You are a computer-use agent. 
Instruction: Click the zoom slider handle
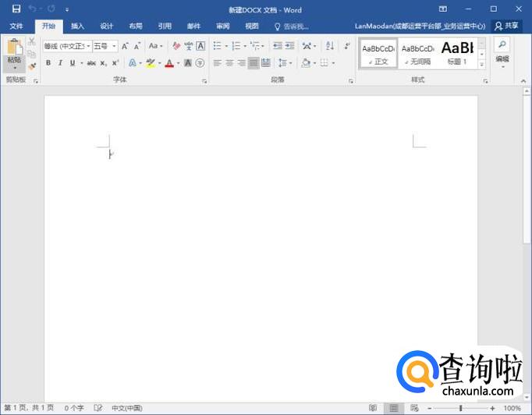point(461,408)
